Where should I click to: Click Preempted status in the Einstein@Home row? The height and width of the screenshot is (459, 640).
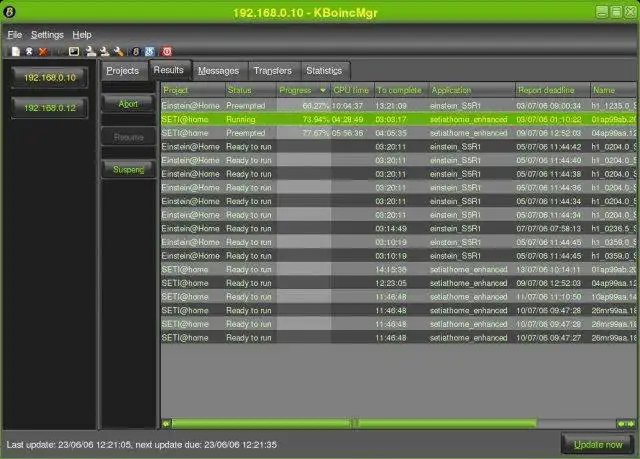coord(251,106)
